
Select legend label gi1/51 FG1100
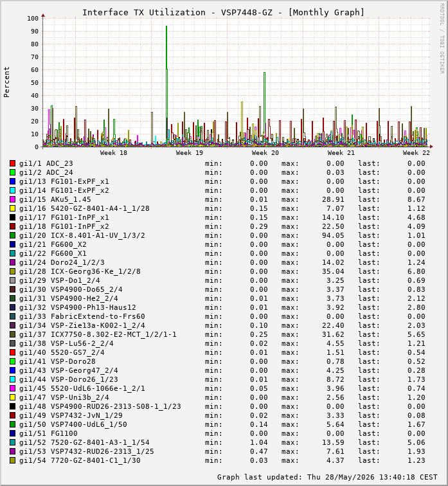click(x=48, y=433)
